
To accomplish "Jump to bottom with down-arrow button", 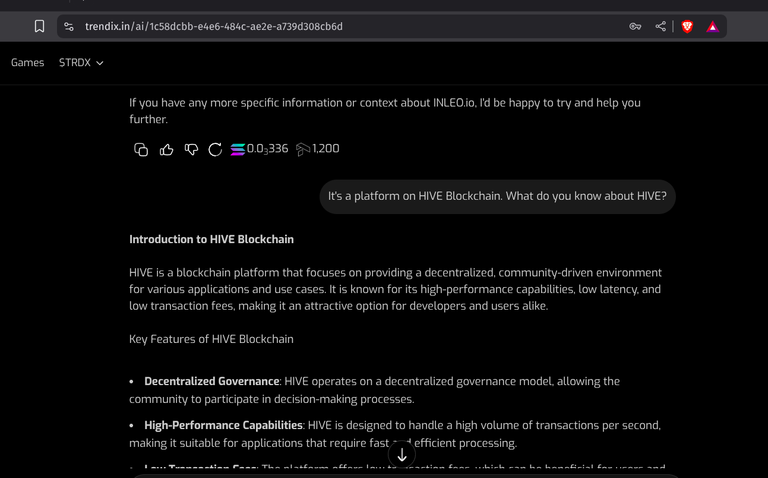I will point(402,455).
